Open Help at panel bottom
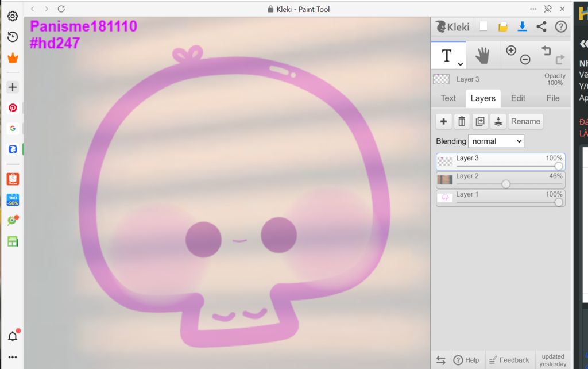588x369 pixels. (466, 360)
